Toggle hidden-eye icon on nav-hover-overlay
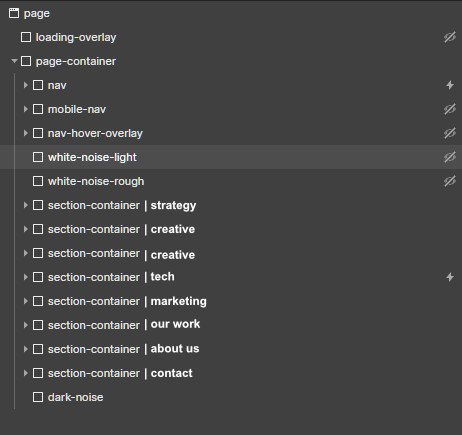462x435 pixels. pyautogui.click(x=450, y=133)
